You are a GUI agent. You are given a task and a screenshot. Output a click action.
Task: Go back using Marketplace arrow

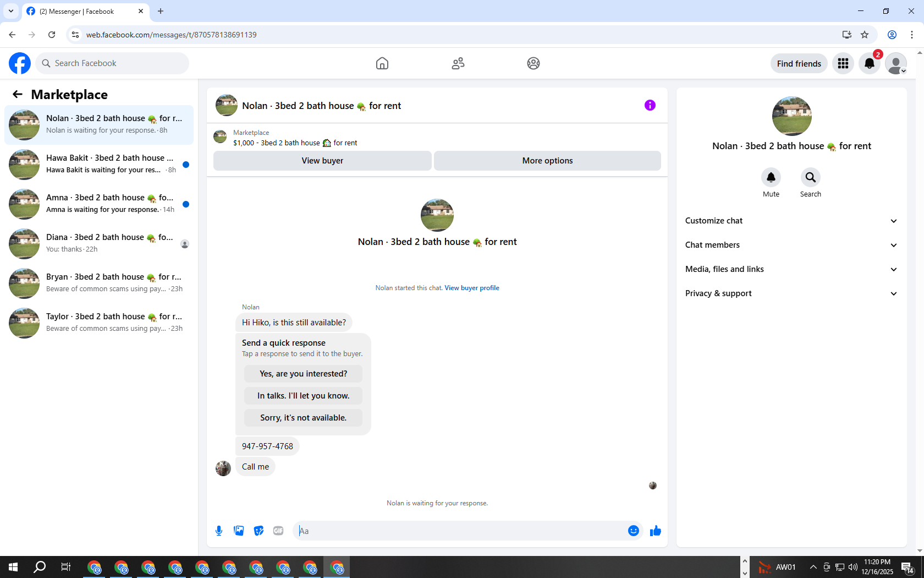click(x=18, y=94)
